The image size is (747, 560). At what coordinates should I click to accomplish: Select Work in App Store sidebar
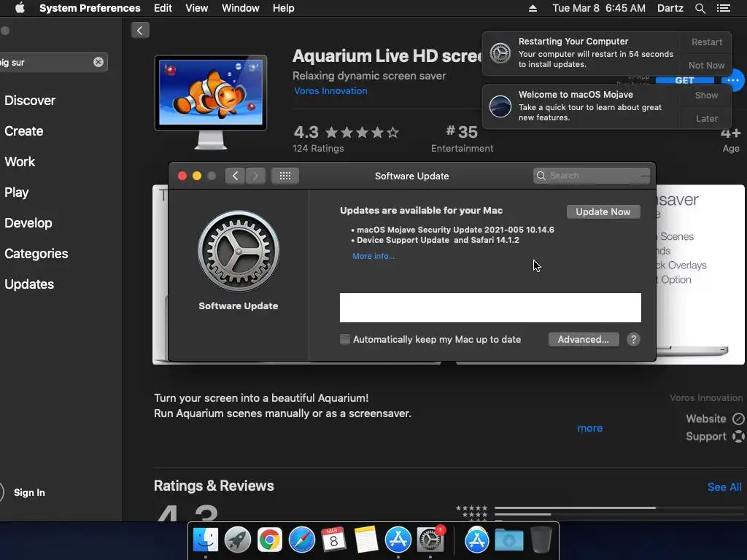click(x=20, y=162)
